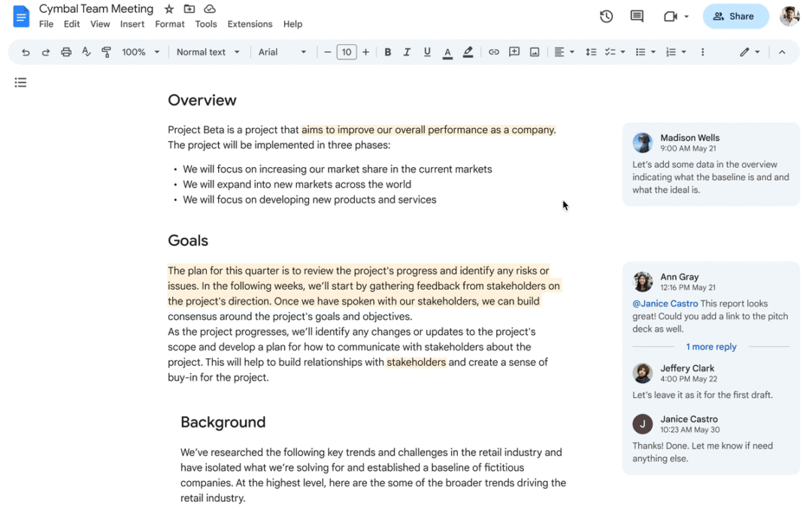Viewport: 812px width, 508px height.
Task: Click the paint format roller icon
Action: pyautogui.click(x=106, y=52)
